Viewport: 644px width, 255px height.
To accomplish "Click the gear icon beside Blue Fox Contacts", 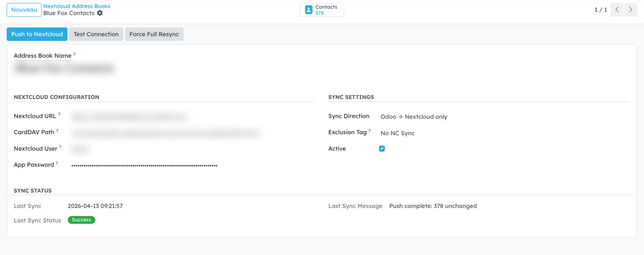I will click(x=100, y=13).
